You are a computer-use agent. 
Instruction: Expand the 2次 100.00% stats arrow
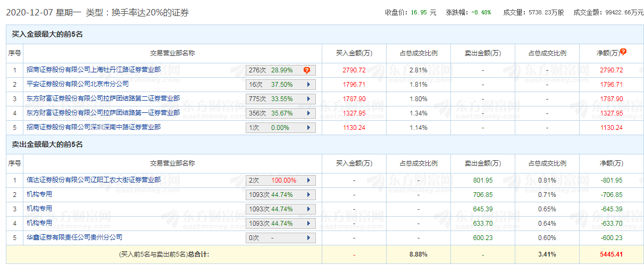point(308,180)
